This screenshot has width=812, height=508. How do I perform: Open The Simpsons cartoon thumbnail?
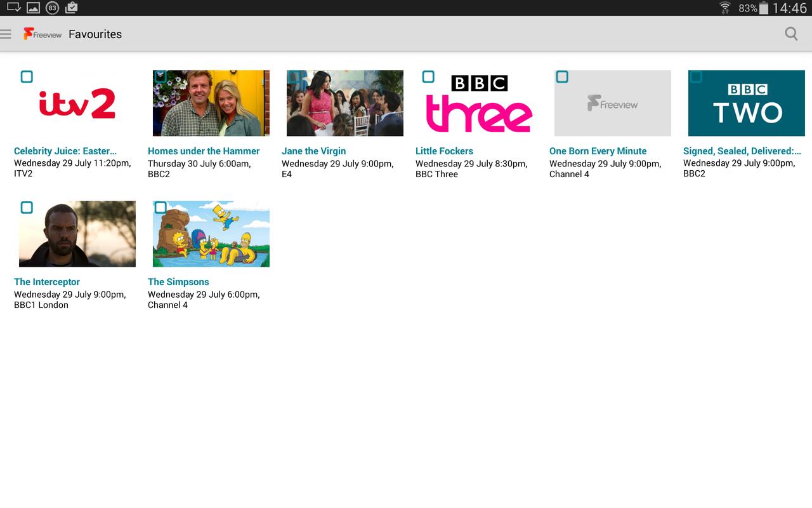tap(211, 234)
